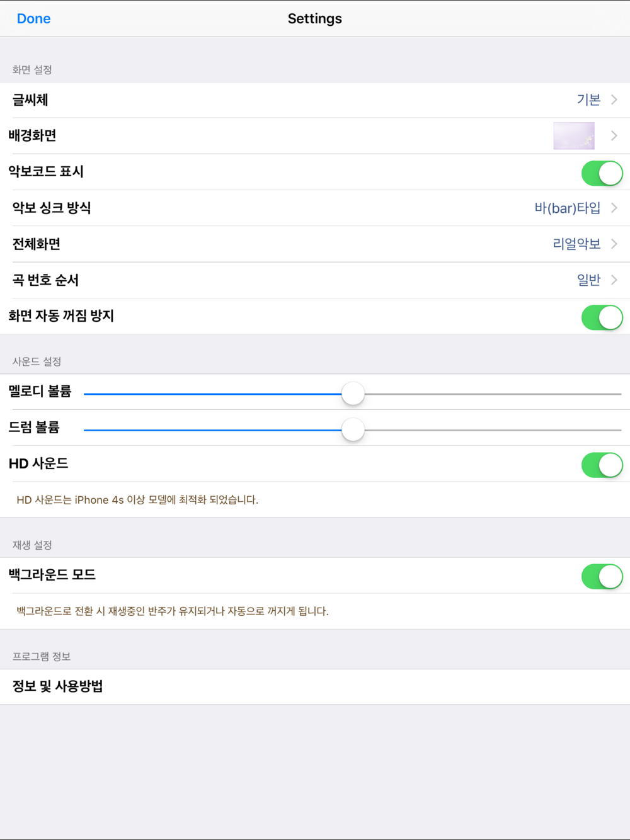The height and width of the screenshot is (840, 630).
Task: Tap the Done button
Action: pos(33,19)
